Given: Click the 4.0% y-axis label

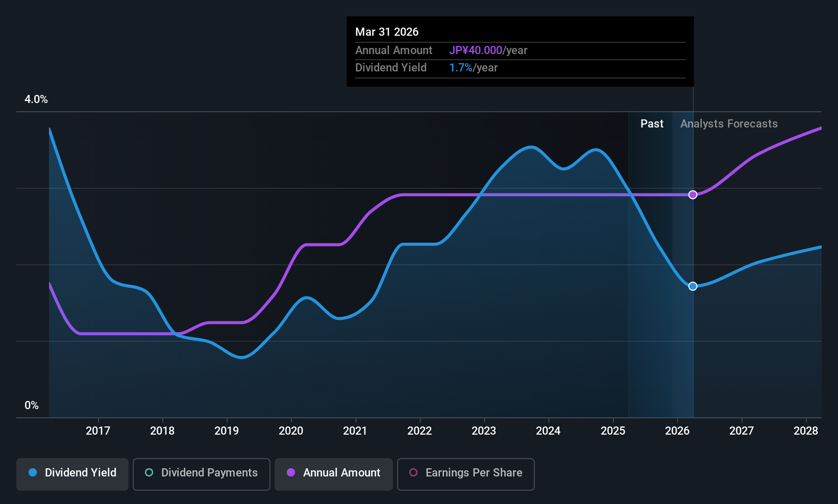Looking at the screenshot, I should tap(36, 99).
